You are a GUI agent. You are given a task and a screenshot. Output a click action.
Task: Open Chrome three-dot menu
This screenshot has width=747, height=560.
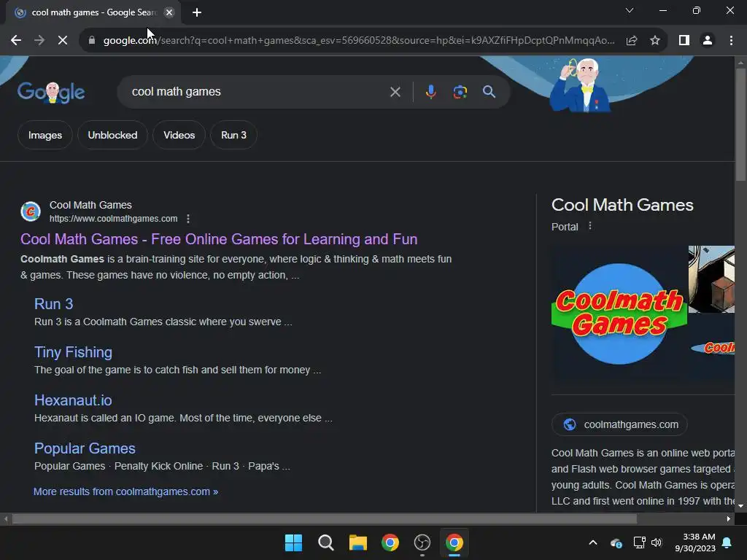point(731,41)
